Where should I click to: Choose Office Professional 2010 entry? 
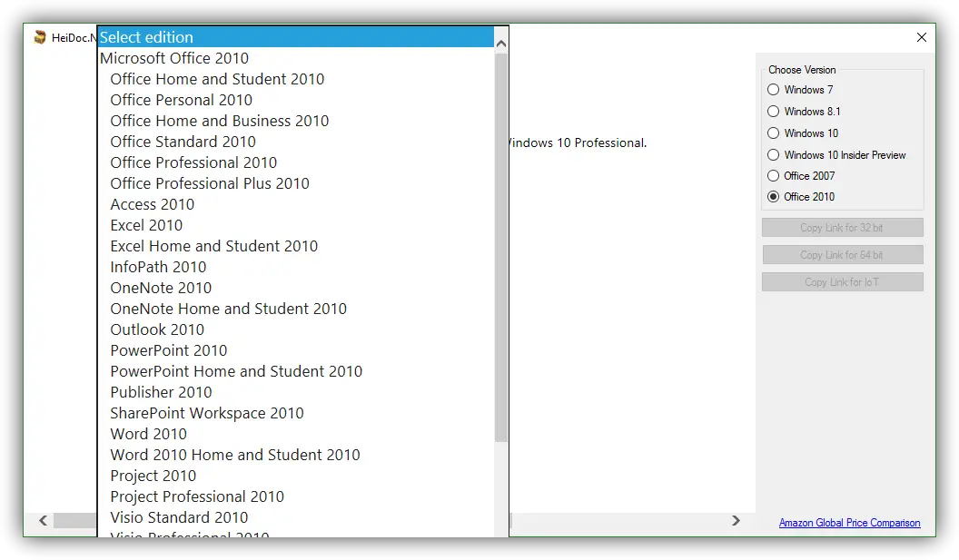click(296, 162)
